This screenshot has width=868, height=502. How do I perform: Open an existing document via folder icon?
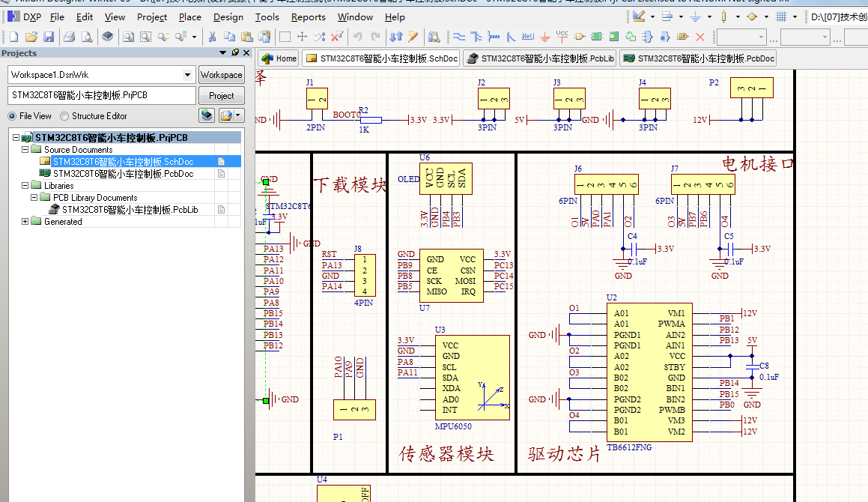pos(31,37)
